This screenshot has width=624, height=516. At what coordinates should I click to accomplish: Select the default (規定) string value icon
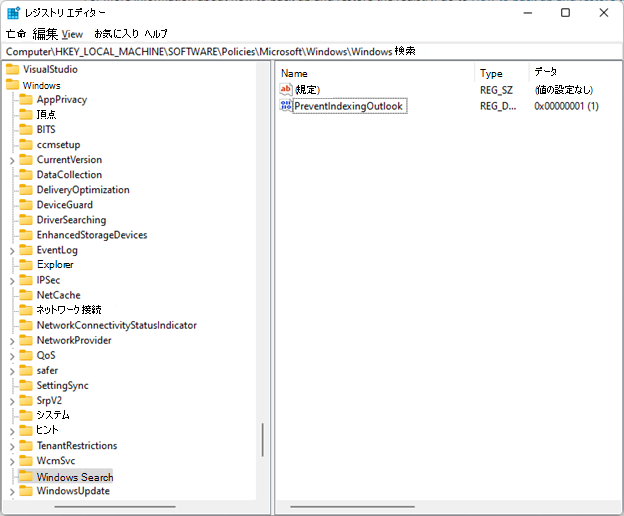tap(286, 90)
